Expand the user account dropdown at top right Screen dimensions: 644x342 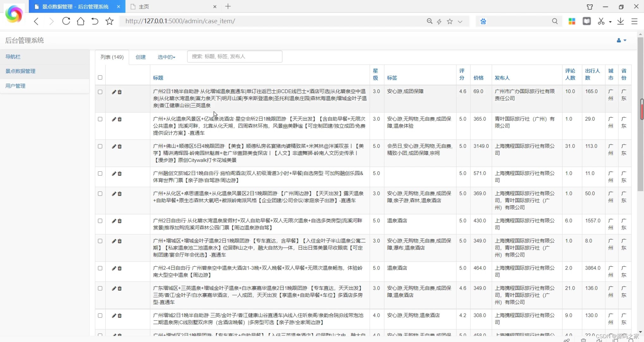[x=621, y=40]
